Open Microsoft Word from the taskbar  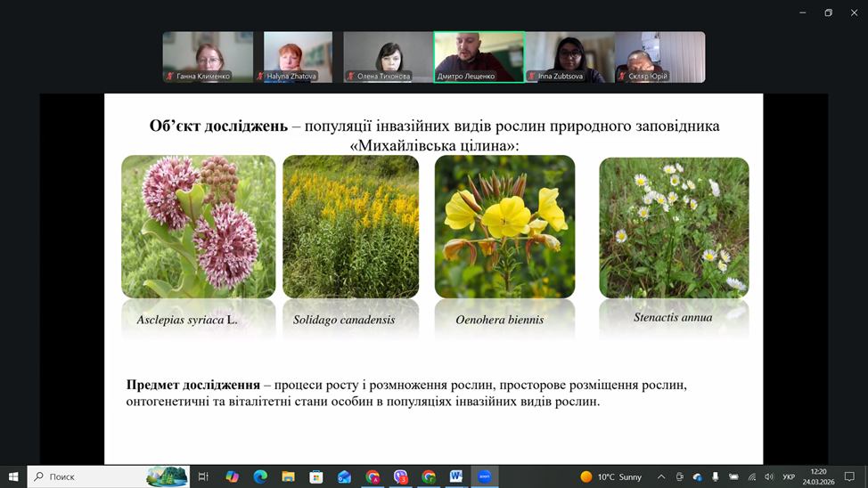456,476
